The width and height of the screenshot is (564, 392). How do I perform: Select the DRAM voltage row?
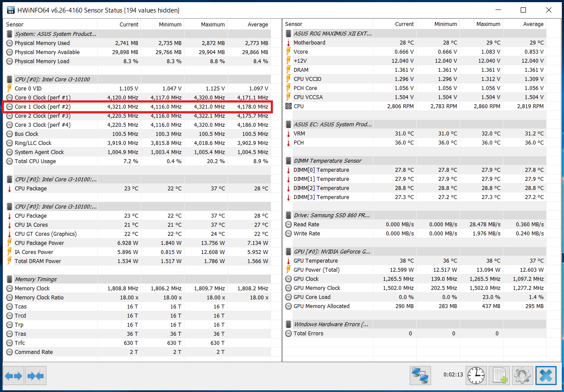tap(415, 70)
